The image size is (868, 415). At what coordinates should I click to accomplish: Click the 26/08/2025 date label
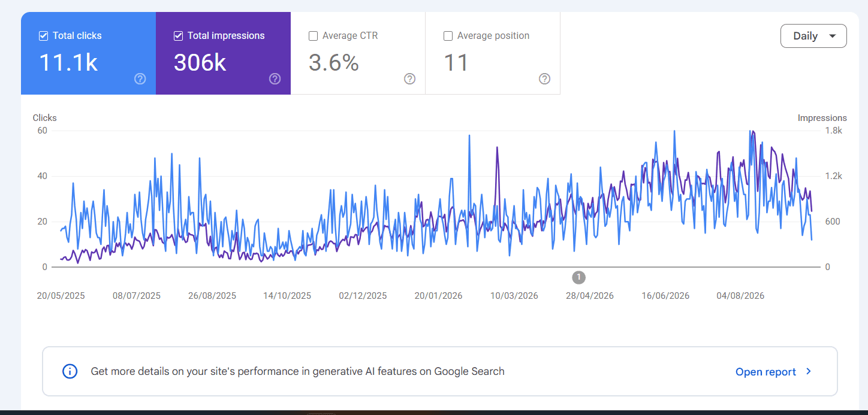tap(212, 296)
